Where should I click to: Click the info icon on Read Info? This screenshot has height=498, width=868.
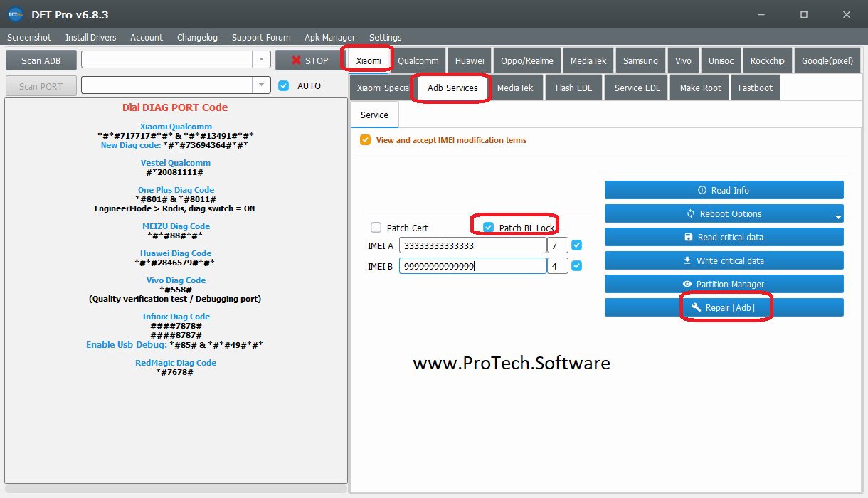(x=702, y=190)
